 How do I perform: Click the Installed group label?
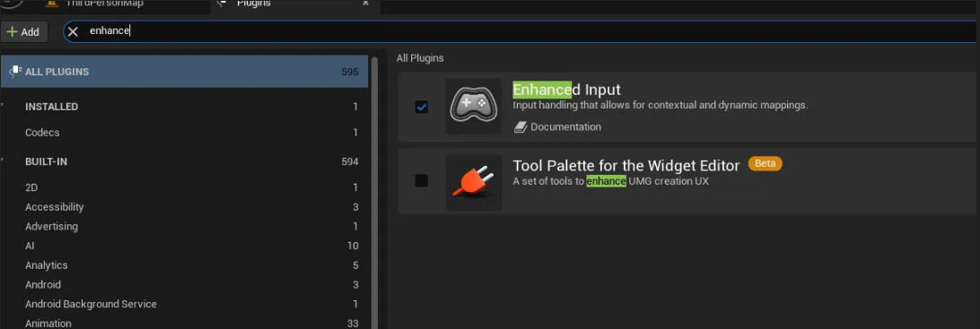51,107
